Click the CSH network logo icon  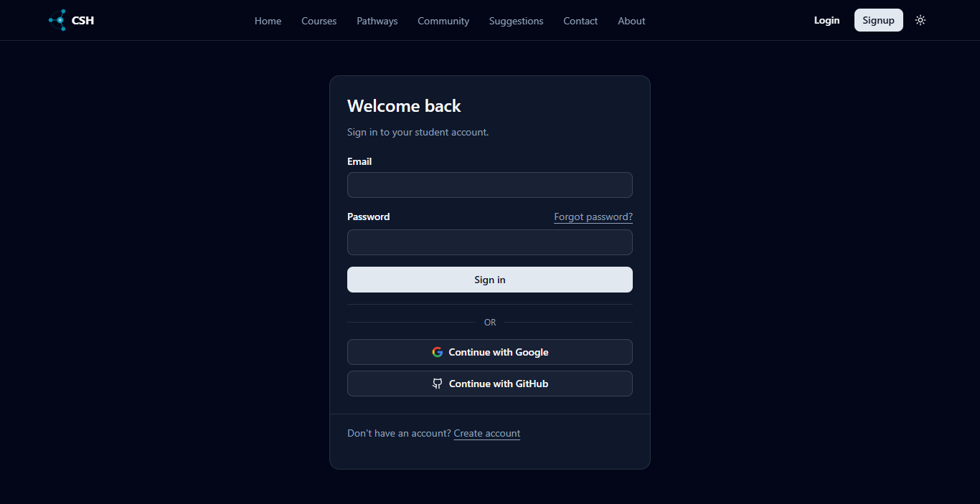point(57,20)
